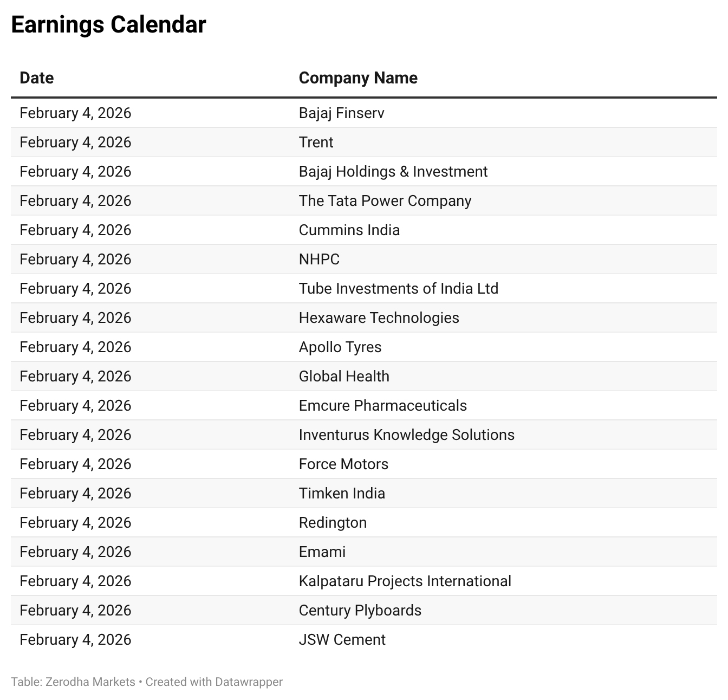Click The Tata Power Company cell

tap(385, 201)
